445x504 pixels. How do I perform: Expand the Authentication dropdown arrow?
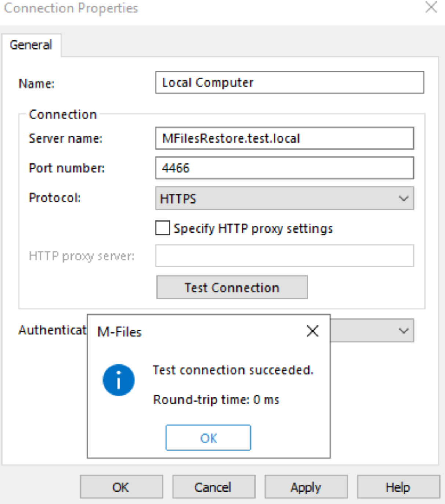click(x=404, y=331)
